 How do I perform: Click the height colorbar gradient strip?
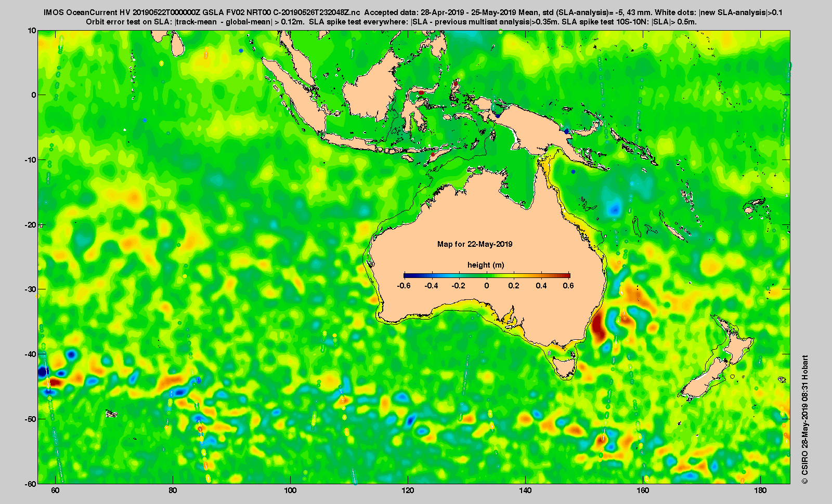[x=487, y=275]
